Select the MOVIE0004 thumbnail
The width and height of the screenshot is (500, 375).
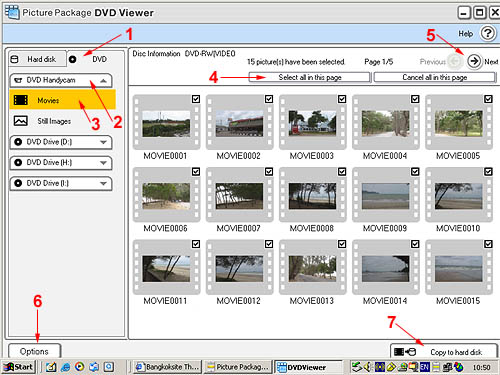(386, 122)
